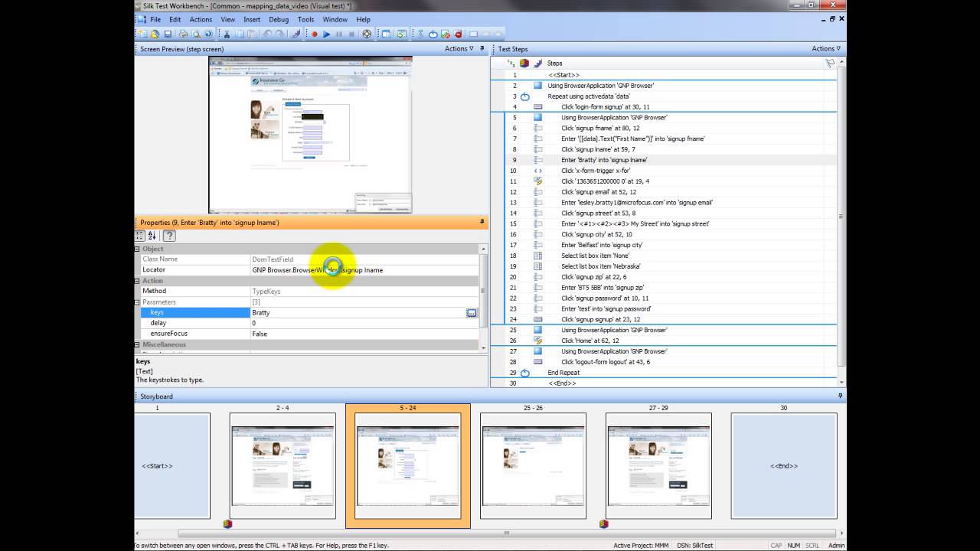Select step "Repeat using activedata 'data'"

(589, 96)
